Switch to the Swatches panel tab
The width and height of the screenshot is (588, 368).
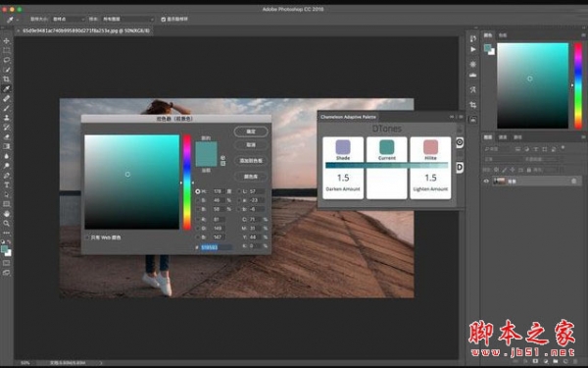503,35
